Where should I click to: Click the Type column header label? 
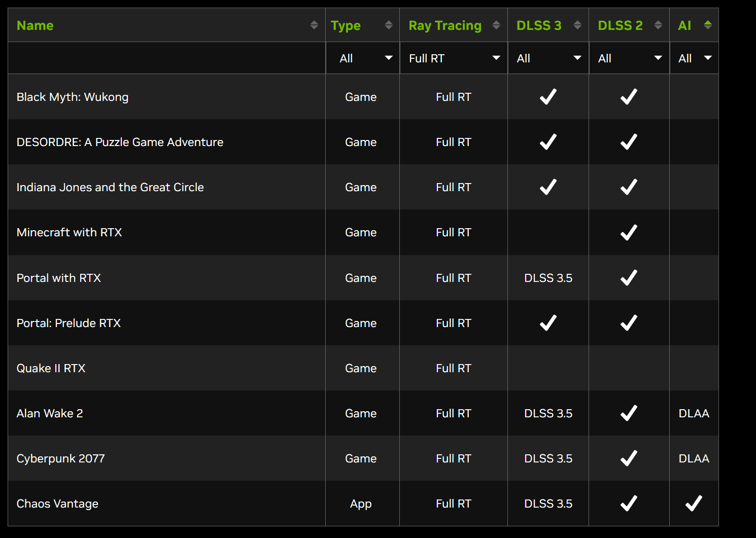point(346,25)
